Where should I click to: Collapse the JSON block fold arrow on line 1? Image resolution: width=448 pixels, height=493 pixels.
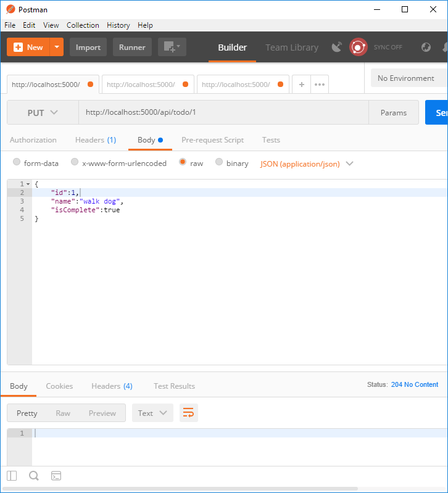point(28,184)
